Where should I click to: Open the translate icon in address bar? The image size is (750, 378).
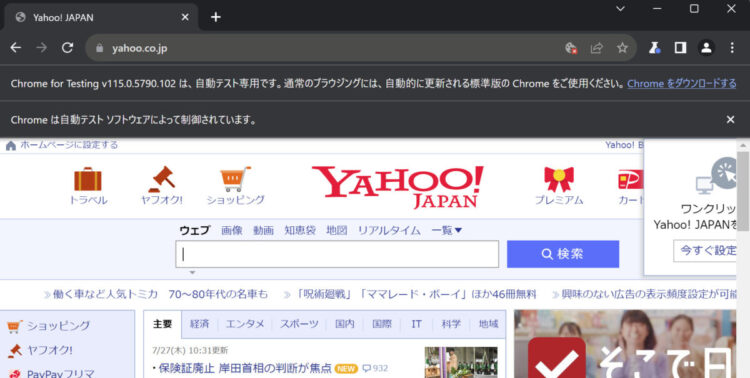click(x=571, y=48)
